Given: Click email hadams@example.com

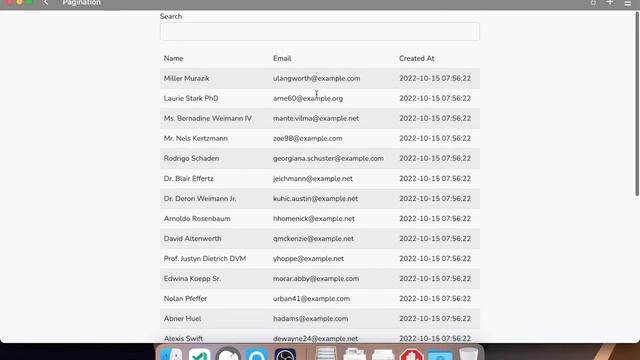Looking at the screenshot, I should (311, 318).
